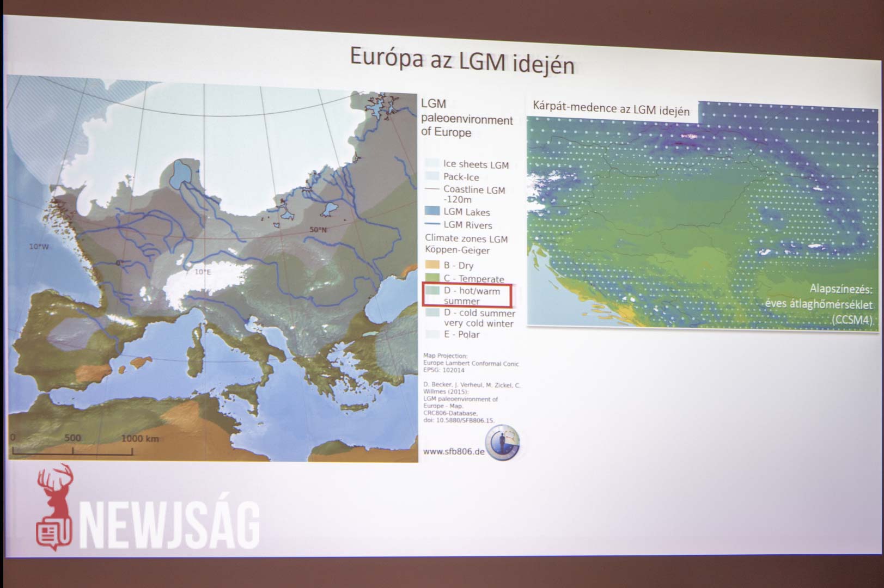Click the red deer Newjság logo icon

point(54,507)
